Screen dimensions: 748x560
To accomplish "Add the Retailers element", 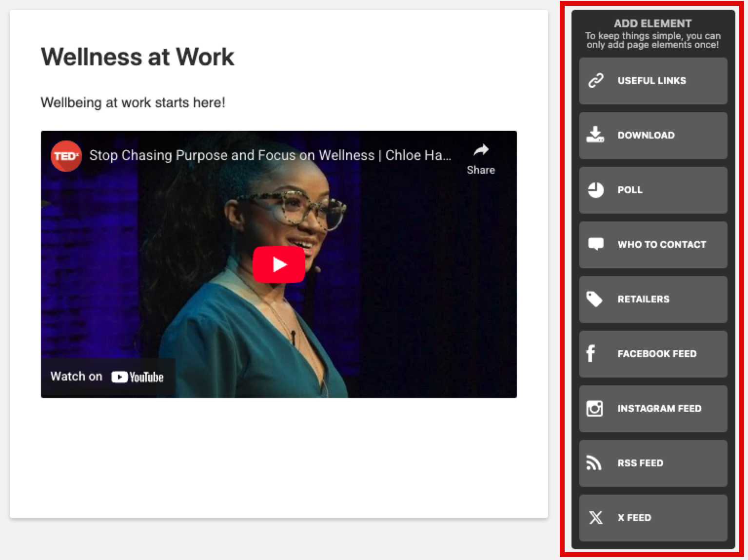I will (x=653, y=299).
